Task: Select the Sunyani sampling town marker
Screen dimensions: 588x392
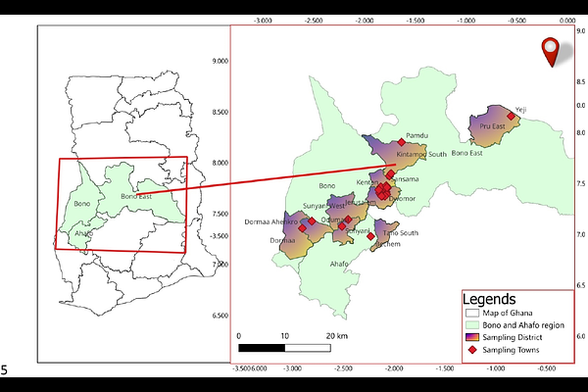Action: tap(342, 226)
